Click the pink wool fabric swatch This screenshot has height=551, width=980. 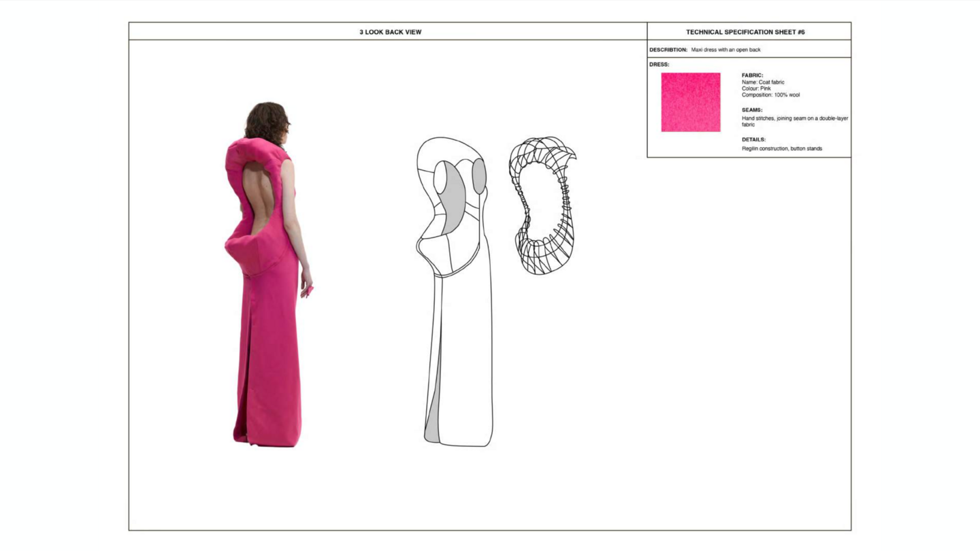point(691,102)
